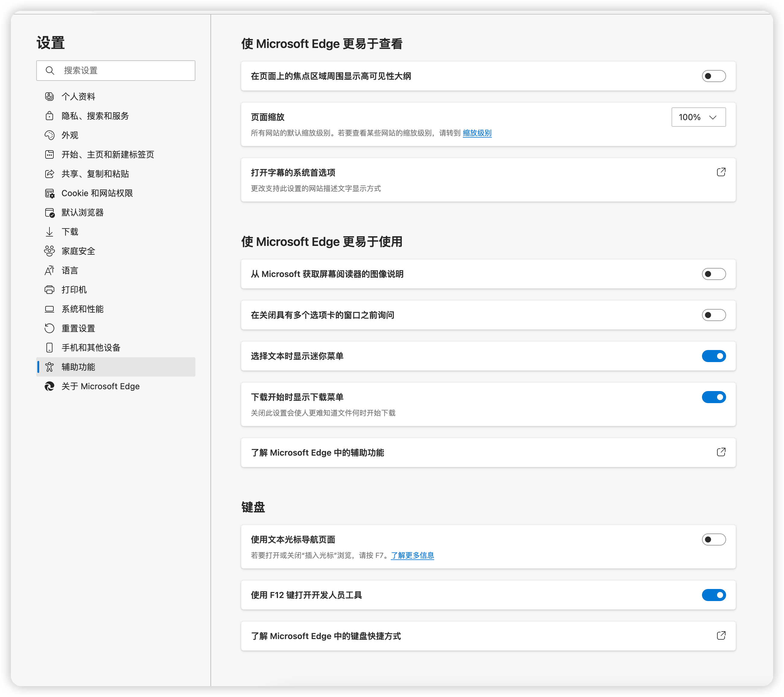Open 个人资料 settings section
This screenshot has height=697, width=784.
pos(116,96)
